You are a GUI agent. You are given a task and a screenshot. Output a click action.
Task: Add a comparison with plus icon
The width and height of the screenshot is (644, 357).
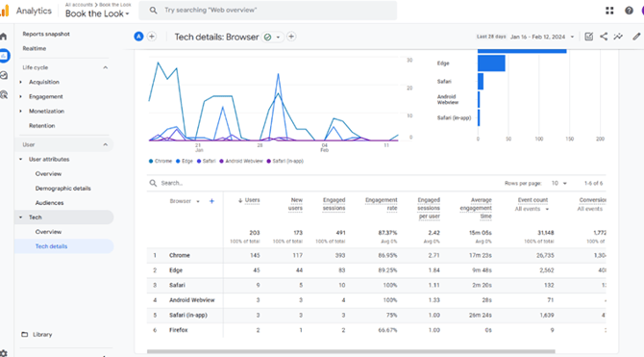coord(152,37)
